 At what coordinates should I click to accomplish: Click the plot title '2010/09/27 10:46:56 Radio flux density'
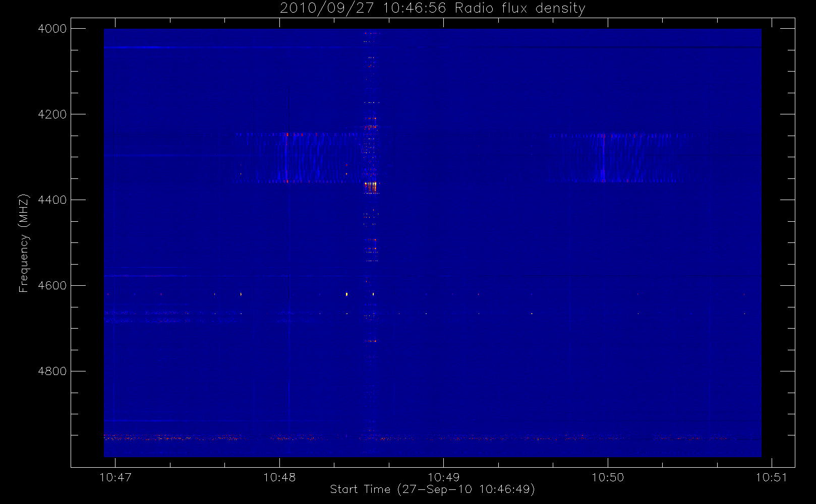(432, 9)
